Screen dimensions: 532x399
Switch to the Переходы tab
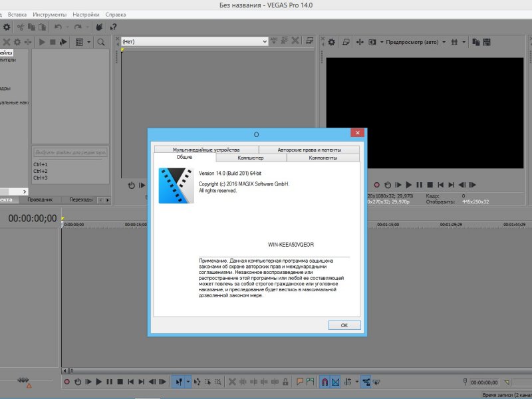coord(80,199)
